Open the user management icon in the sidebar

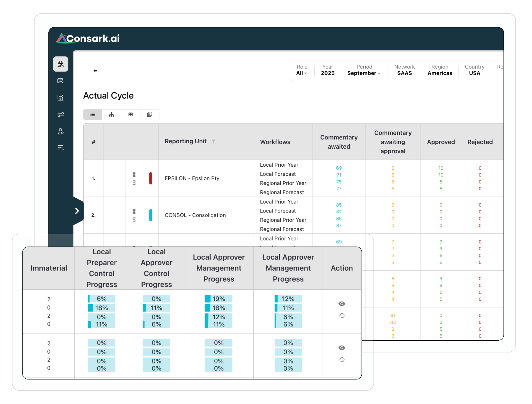pyautogui.click(x=60, y=131)
